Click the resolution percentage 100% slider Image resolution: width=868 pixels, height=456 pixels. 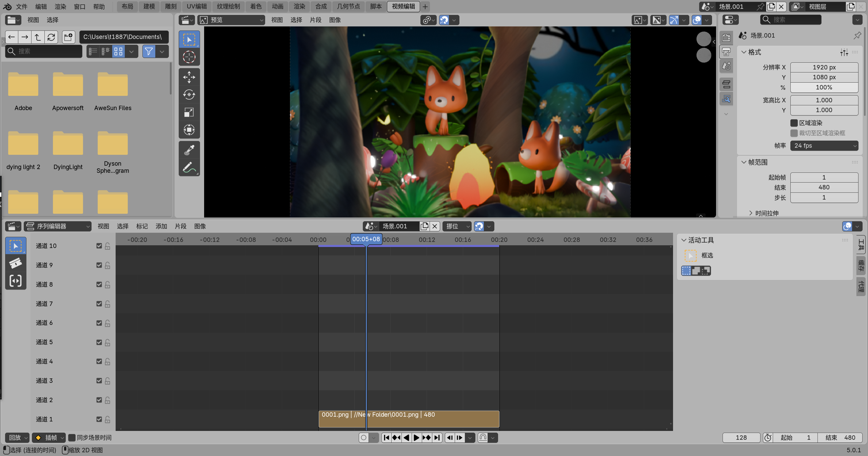tap(824, 87)
